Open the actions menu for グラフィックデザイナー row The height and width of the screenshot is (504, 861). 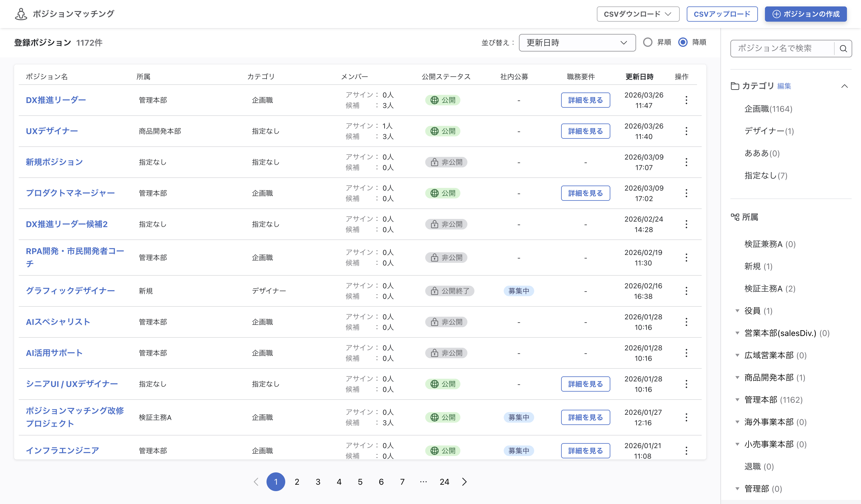click(x=686, y=291)
